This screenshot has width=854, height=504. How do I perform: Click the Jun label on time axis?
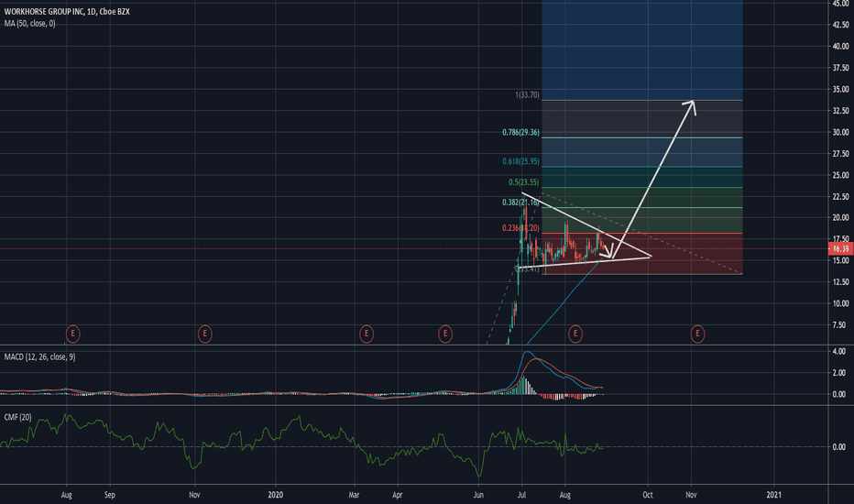click(x=478, y=495)
